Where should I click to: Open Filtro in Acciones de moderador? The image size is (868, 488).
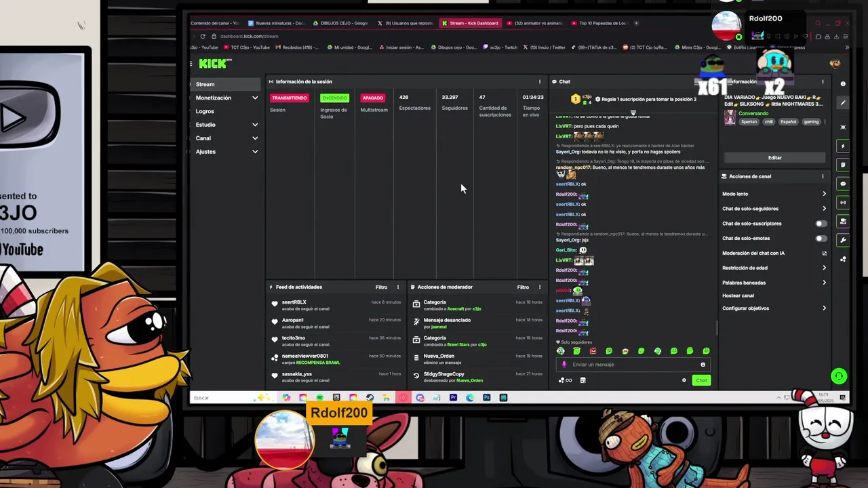coord(523,287)
